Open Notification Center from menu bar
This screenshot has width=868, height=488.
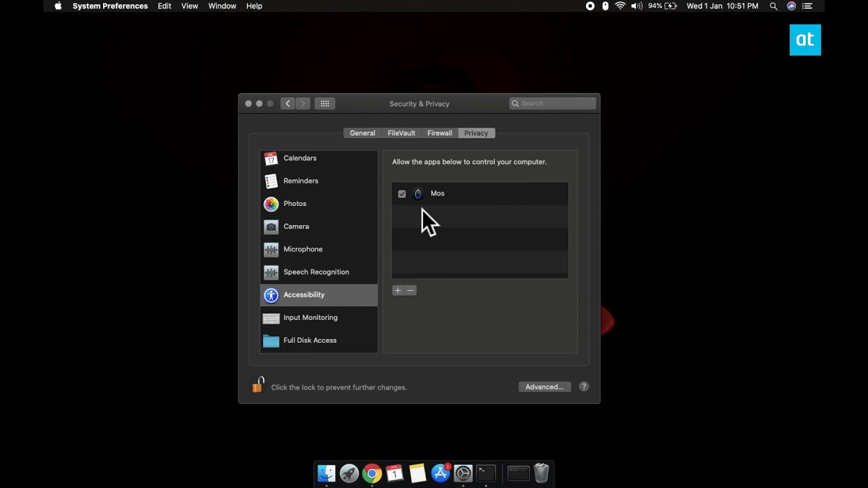pyautogui.click(x=808, y=6)
